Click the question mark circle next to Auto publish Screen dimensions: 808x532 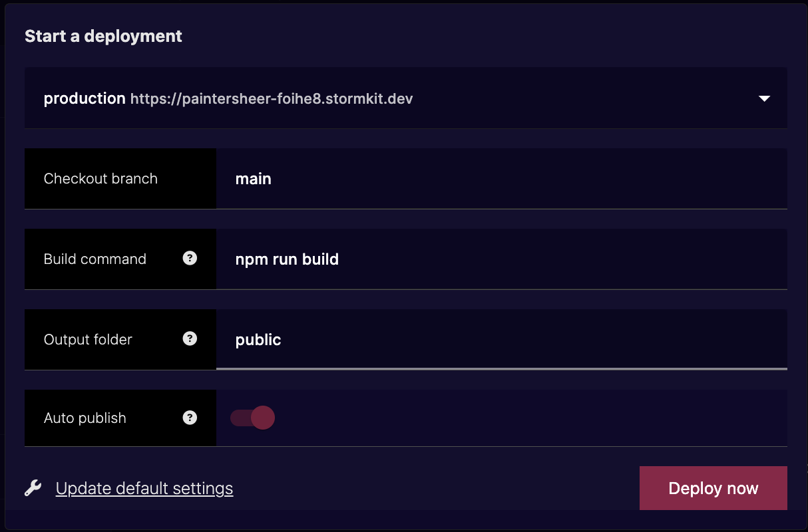click(190, 418)
